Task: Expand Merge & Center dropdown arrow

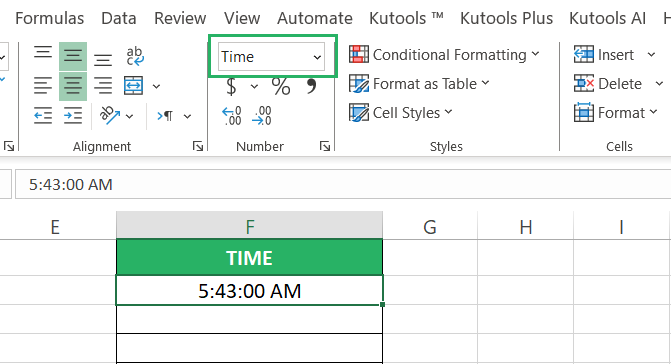Action: tap(156, 86)
